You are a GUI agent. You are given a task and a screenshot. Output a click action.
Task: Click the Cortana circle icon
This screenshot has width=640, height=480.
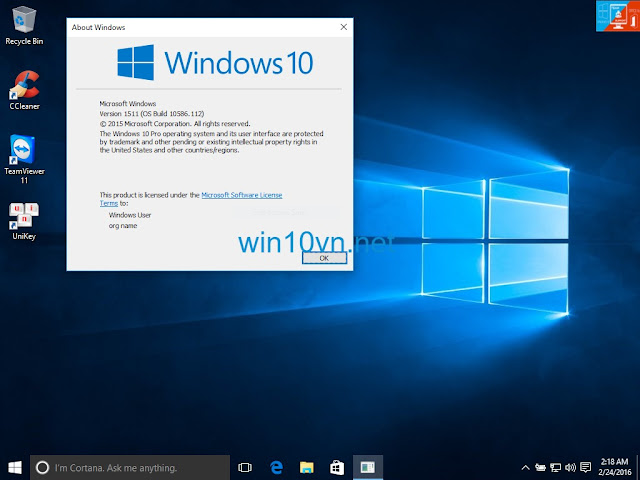(42, 467)
